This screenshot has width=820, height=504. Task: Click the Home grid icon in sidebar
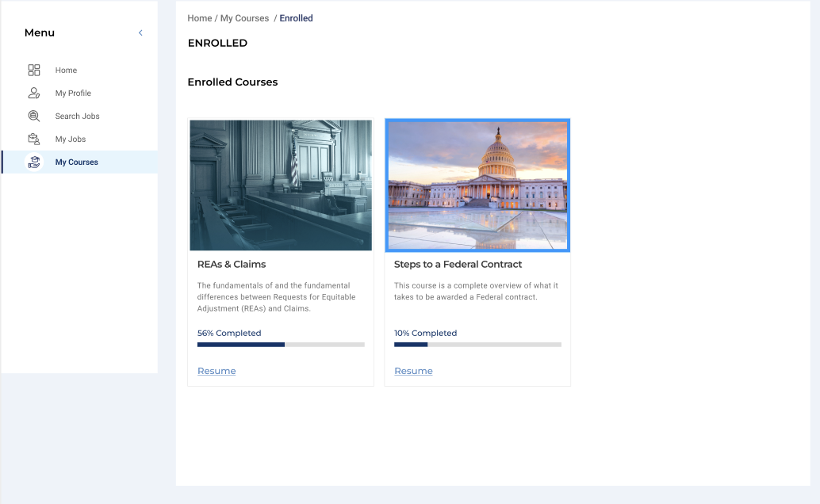[x=34, y=71]
